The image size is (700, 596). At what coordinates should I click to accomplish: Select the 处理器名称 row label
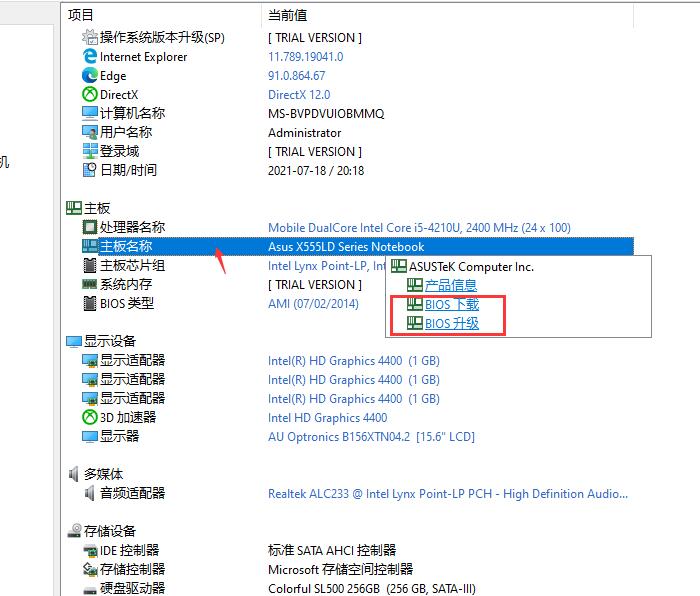(133, 227)
